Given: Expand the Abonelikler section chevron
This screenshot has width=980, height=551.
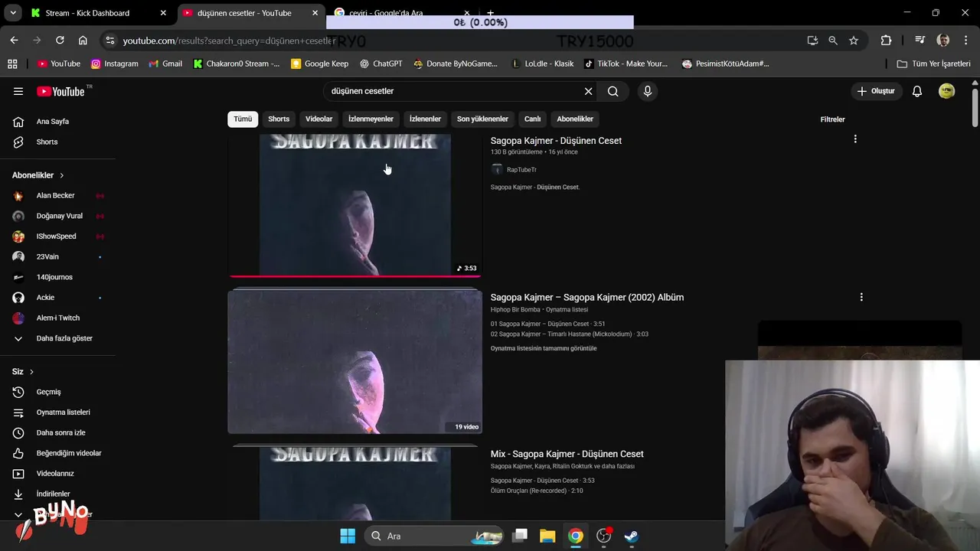Looking at the screenshot, I should tap(61, 175).
